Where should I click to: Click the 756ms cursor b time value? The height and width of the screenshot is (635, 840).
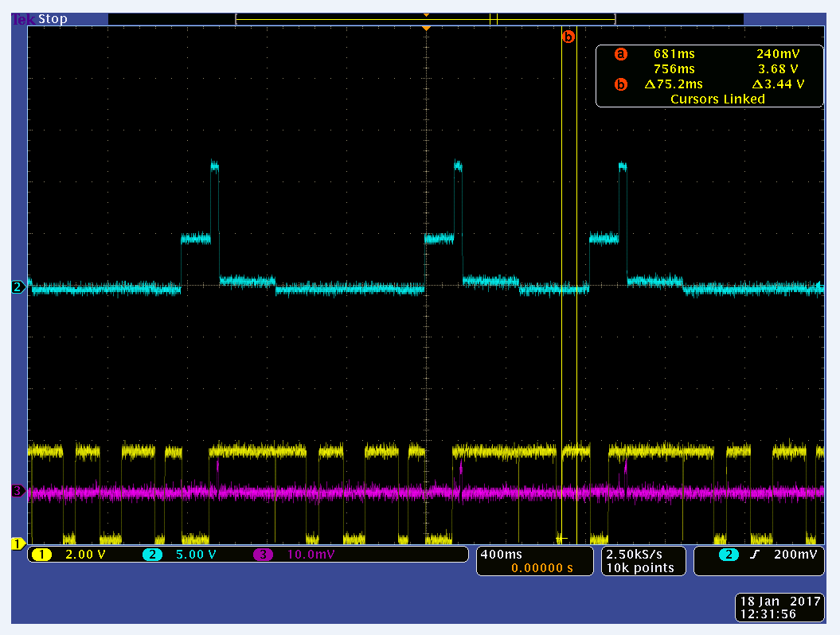point(674,69)
